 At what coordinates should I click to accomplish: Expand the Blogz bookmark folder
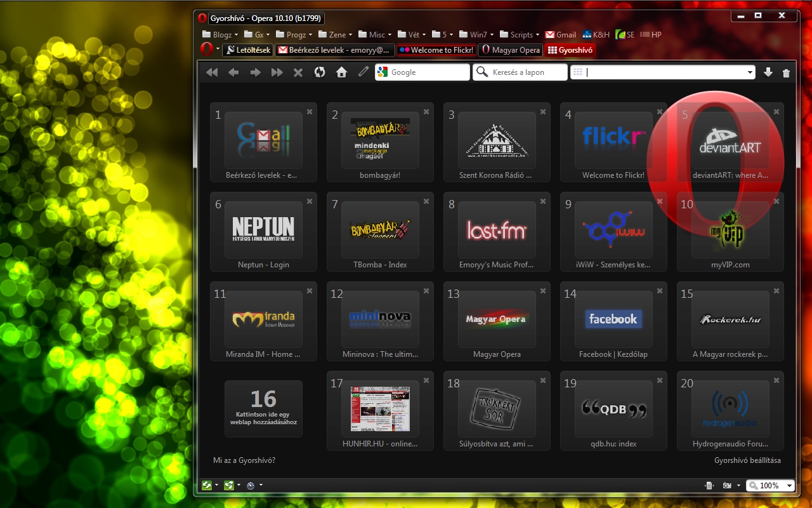[x=220, y=35]
